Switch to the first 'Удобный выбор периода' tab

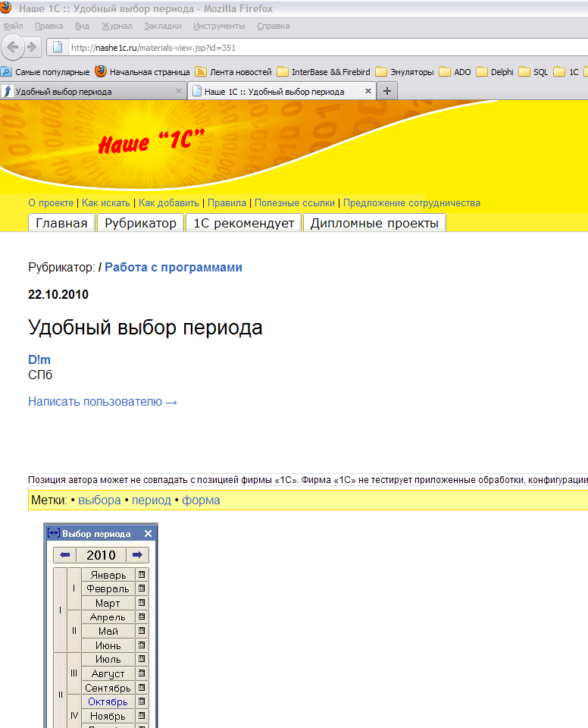92,91
